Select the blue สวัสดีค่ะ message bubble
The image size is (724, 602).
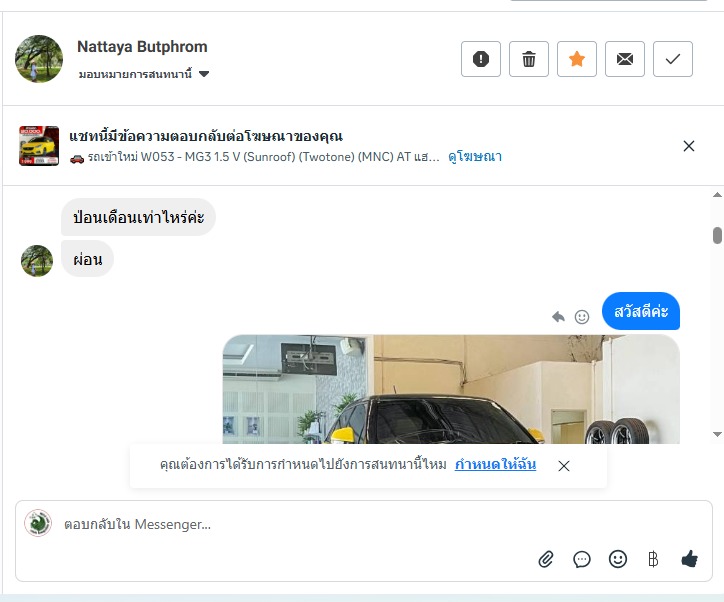[641, 311]
